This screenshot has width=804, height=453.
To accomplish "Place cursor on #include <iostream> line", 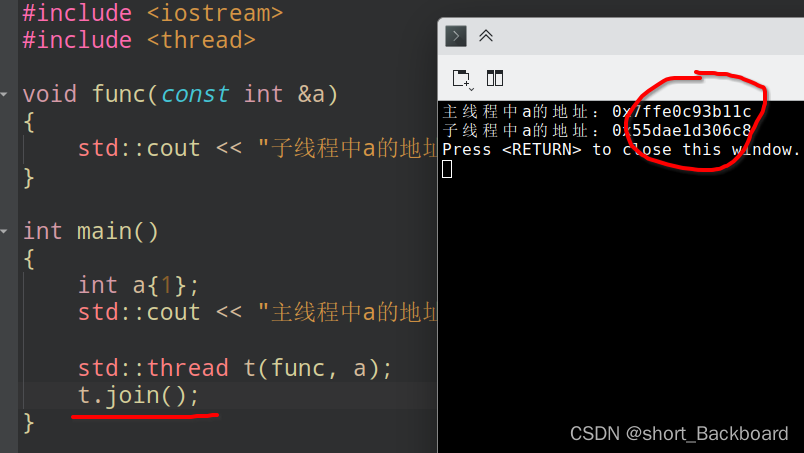I will [153, 12].
